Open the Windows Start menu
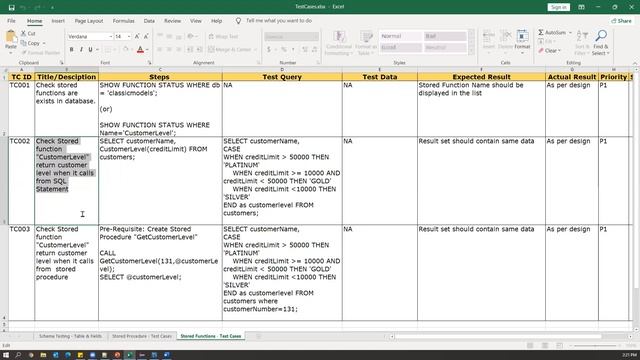This screenshot has height=360, width=640. 6,355
